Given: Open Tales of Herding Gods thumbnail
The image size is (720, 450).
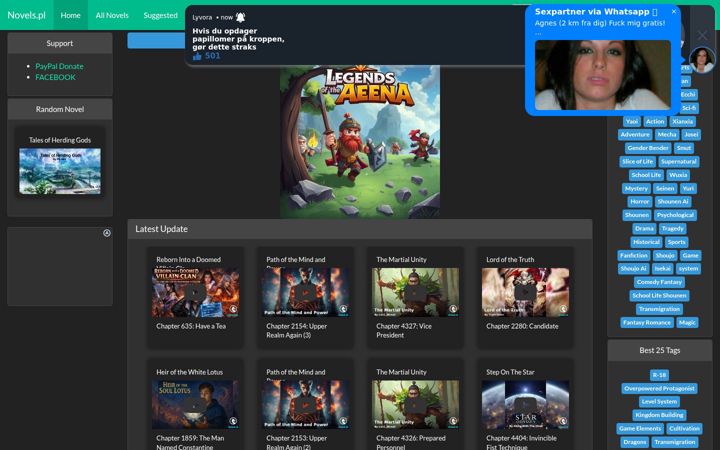Looking at the screenshot, I should [x=60, y=171].
